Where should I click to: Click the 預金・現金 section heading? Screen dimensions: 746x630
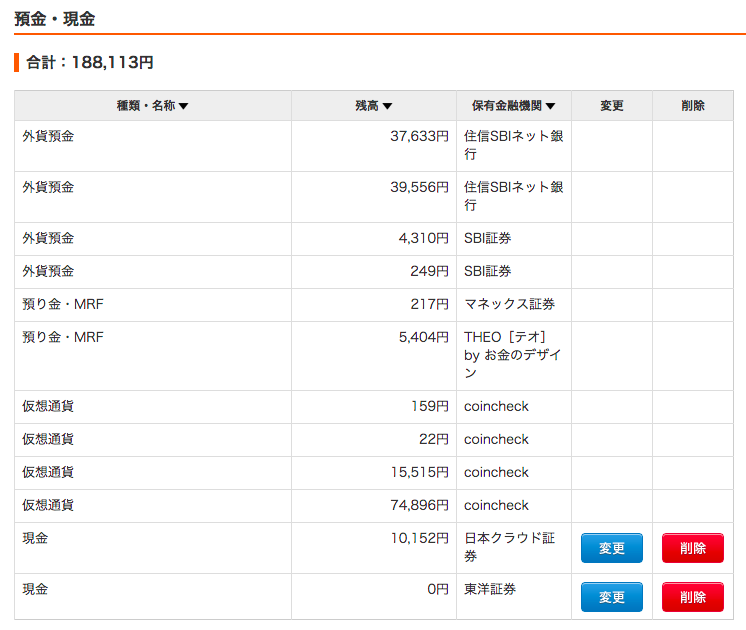pos(55,19)
